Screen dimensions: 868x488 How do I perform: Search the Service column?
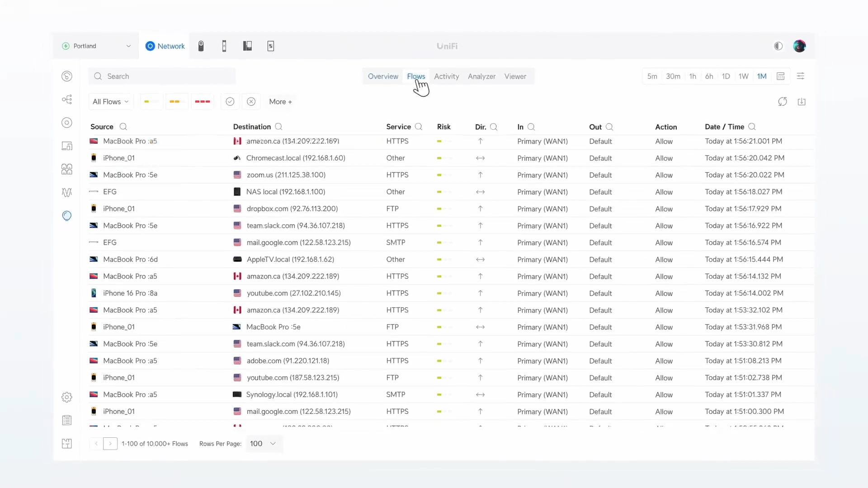419,127
